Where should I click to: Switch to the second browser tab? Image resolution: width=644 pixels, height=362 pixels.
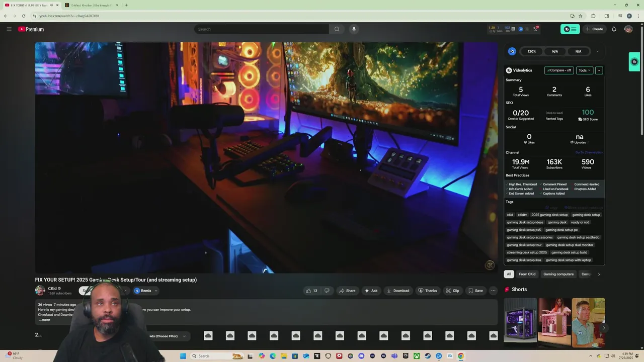click(92, 5)
